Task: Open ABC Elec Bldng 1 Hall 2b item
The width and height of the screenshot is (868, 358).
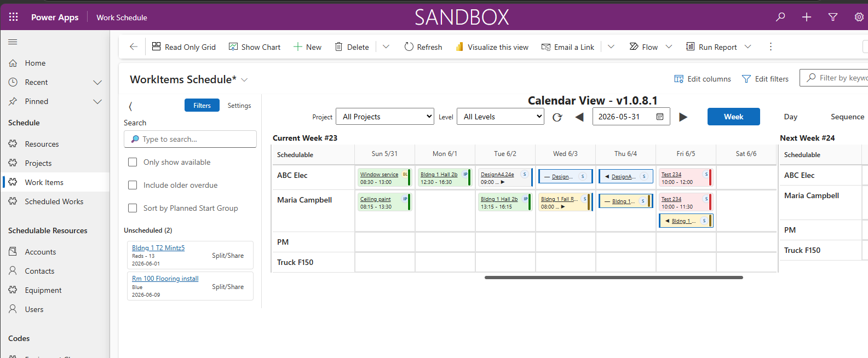Action: click(444, 178)
